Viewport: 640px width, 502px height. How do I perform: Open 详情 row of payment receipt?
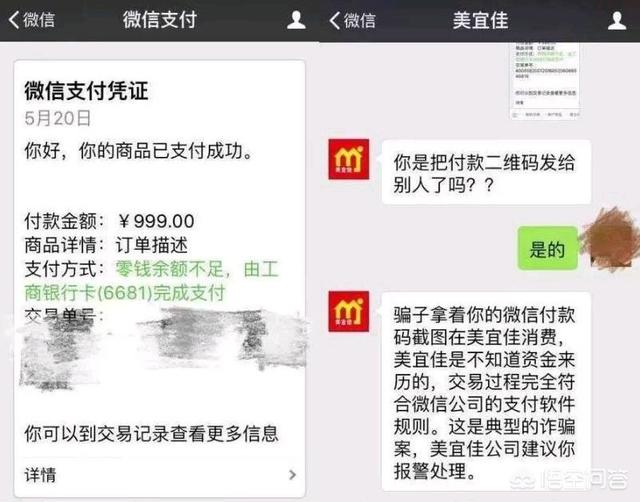pyautogui.click(x=160, y=475)
